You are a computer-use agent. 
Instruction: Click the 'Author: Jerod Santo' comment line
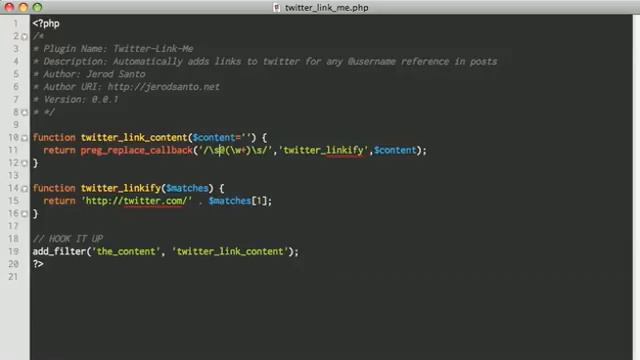[89, 74]
